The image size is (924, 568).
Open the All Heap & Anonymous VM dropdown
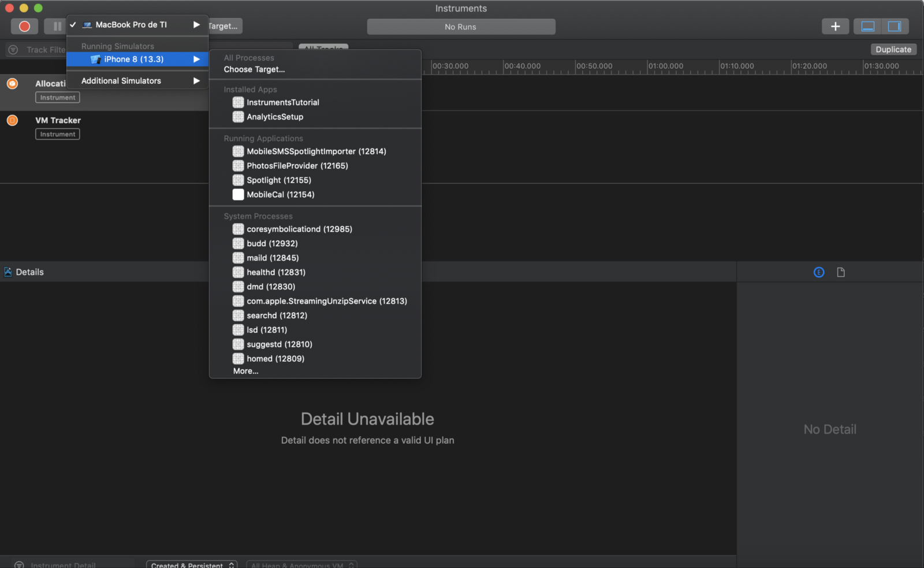coord(301,565)
